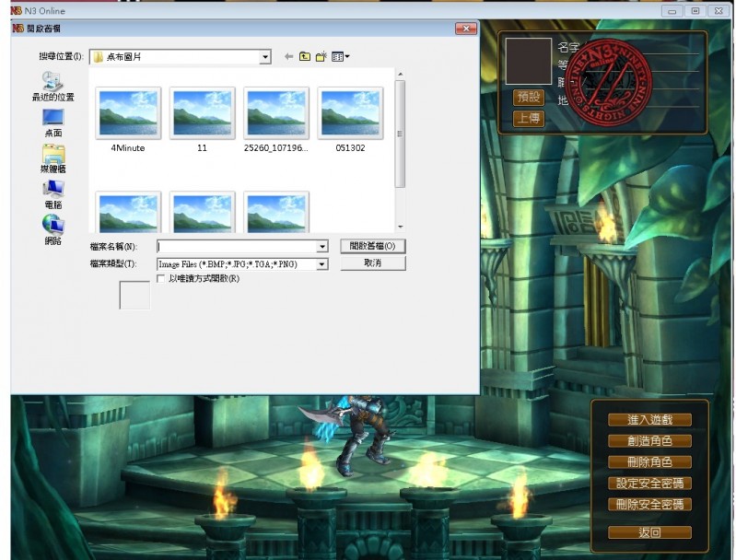
Task: Select the 051302 image file
Action: pos(350,120)
